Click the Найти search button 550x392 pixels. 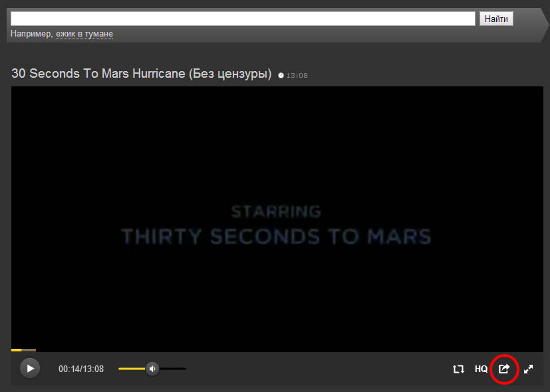tap(496, 19)
